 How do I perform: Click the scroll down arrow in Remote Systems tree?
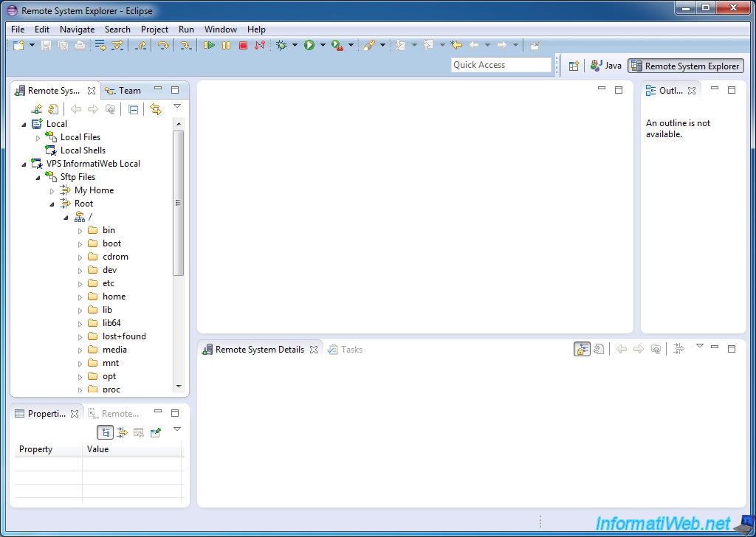tap(179, 386)
